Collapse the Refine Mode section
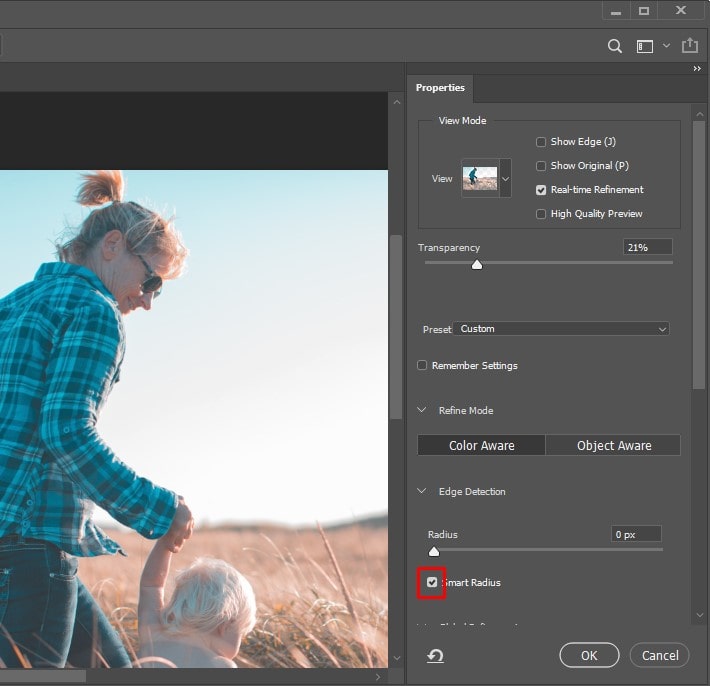This screenshot has height=686, width=710. [x=422, y=411]
